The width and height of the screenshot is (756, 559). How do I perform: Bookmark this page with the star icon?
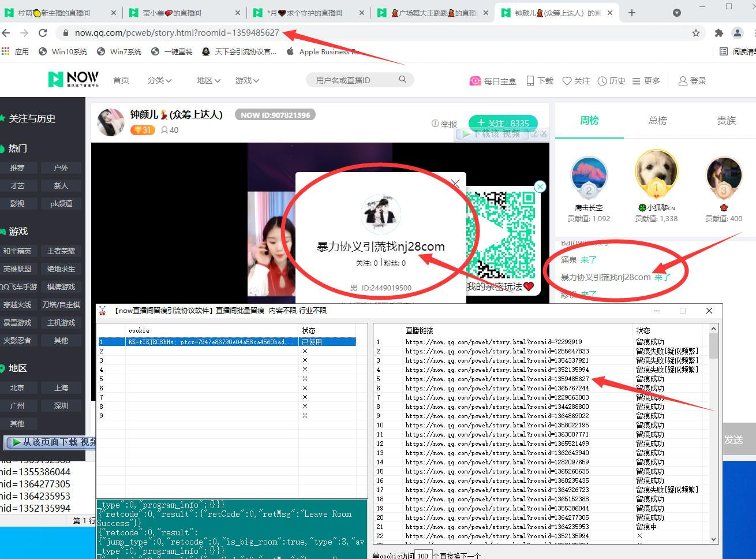(696, 33)
